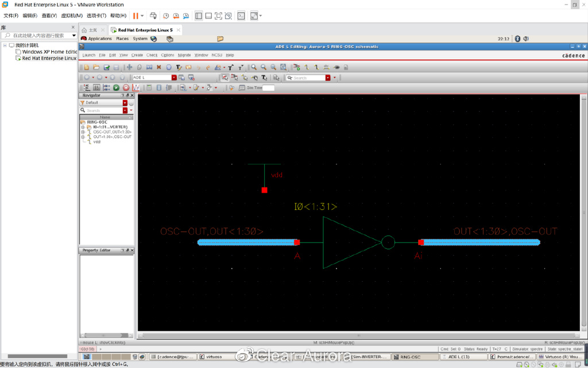The image size is (588, 368).
Task: Click the virtuoso taskbar button
Action: [x=220, y=356]
